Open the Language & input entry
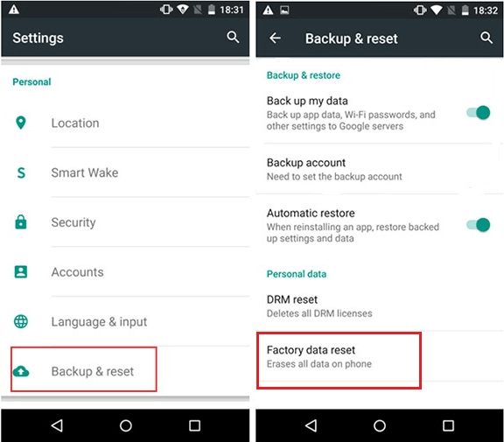This screenshot has height=442, width=504. coord(125,321)
